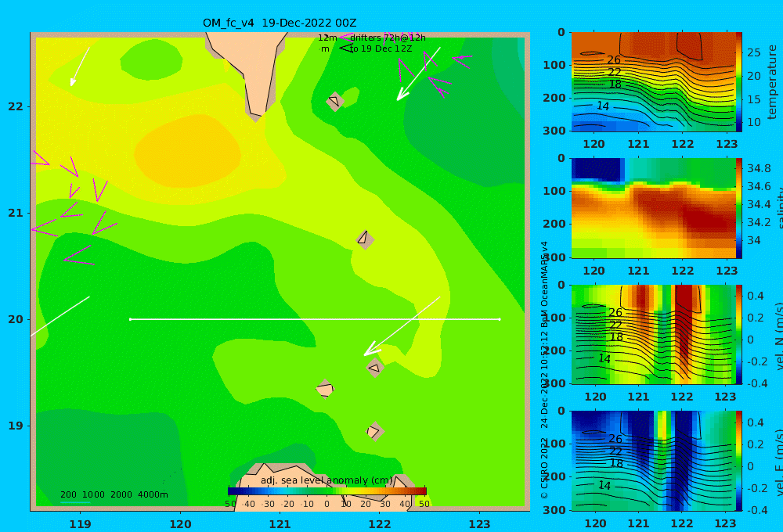The height and width of the screenshot is (532, 783).
Task: Click the vertical CSIRO OceanMAPS copyright text
Action: pos(544,370)
